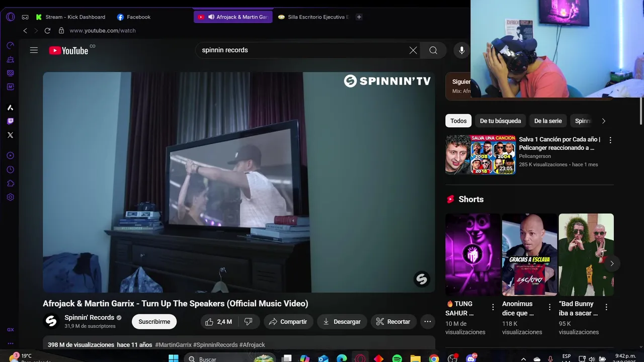The image size is (644, 362).
Task: Open Aria AI icon in sidebar
Action: pos(10,108)
